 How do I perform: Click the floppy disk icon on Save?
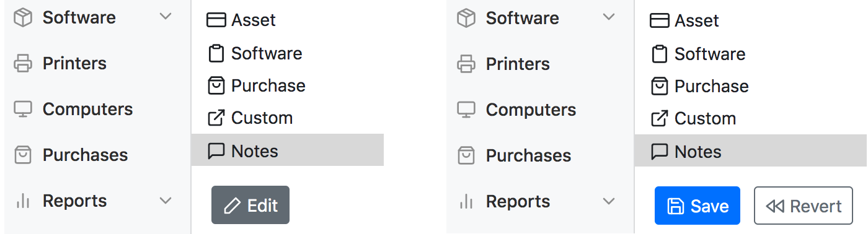click(675, 206)
